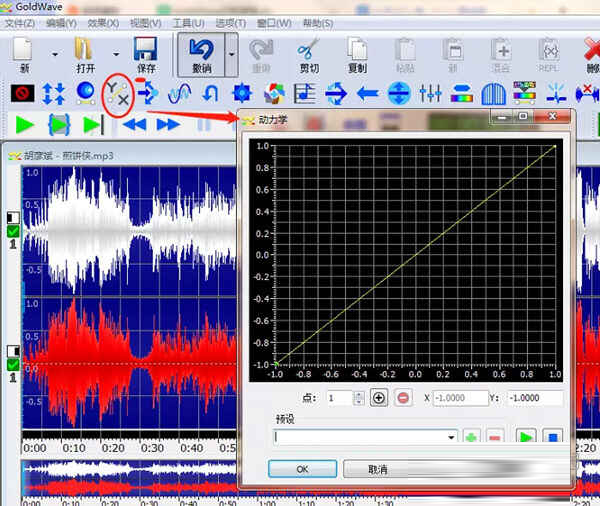
Task: Click the Y value input field
Action: [x=534, y=398]
